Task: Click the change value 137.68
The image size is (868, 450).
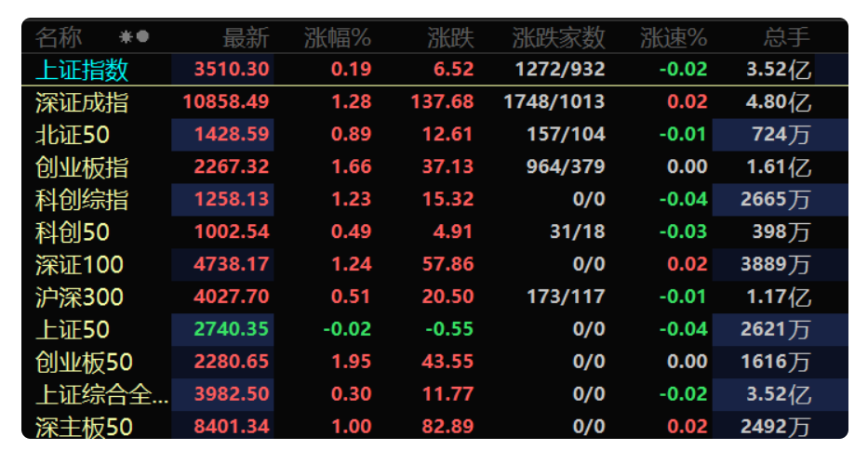Action: [442, 102]
